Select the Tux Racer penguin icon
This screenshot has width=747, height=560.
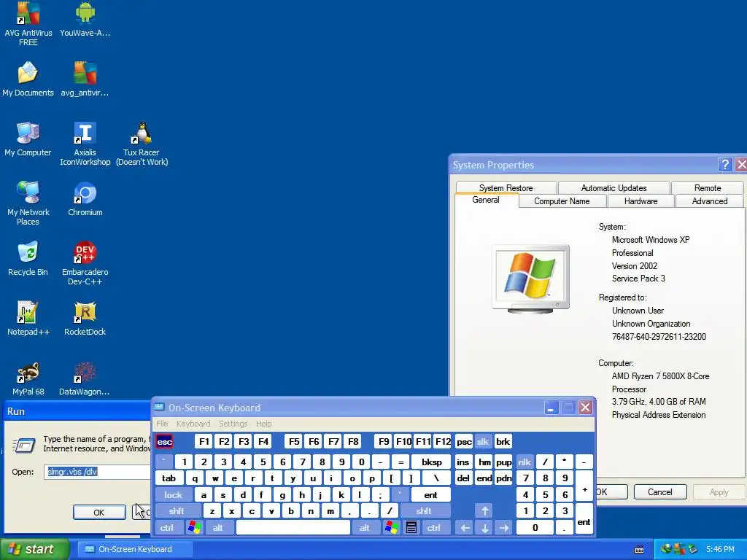[x=142, y=143]
